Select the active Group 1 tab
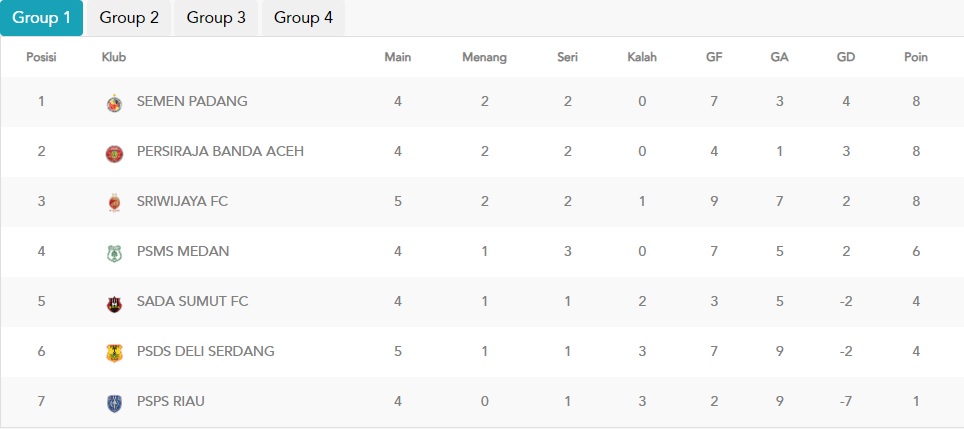 pyautogui.click(x=42, y=18)
